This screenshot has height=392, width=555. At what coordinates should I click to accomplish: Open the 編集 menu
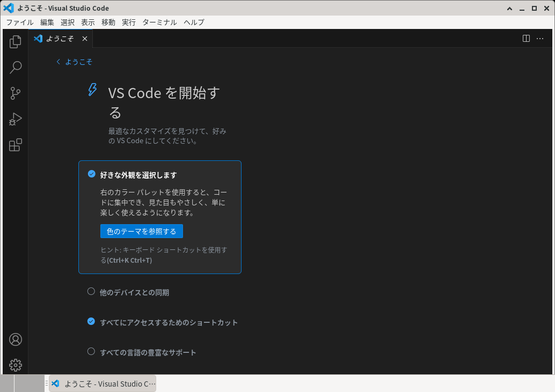(x=47, y=23)
